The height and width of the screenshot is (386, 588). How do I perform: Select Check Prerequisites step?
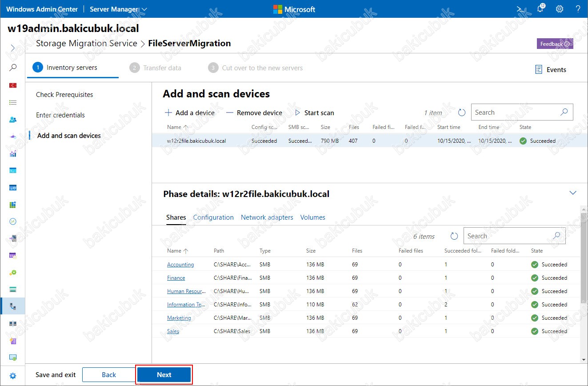[64, 95]
